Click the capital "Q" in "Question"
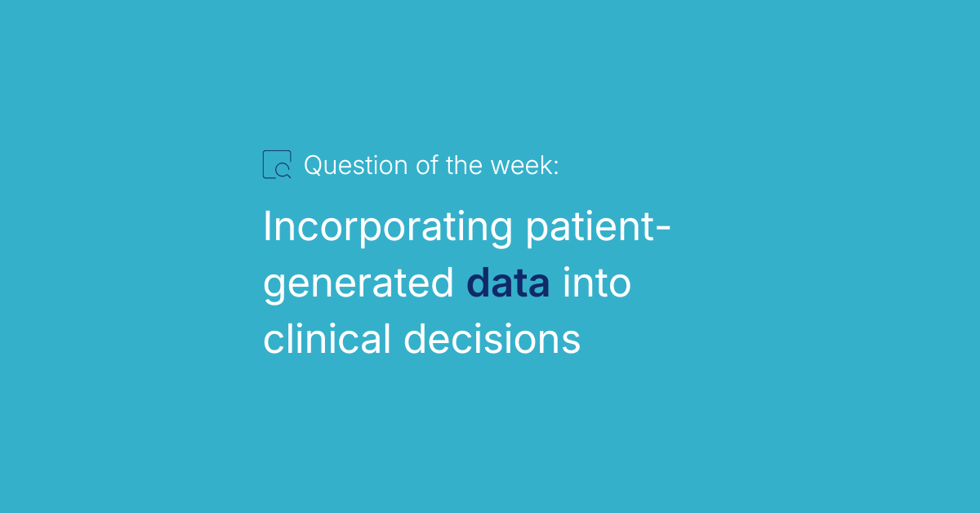Image resolution: width=980 pixels, height=513 pixels. (x=314, y=166)
